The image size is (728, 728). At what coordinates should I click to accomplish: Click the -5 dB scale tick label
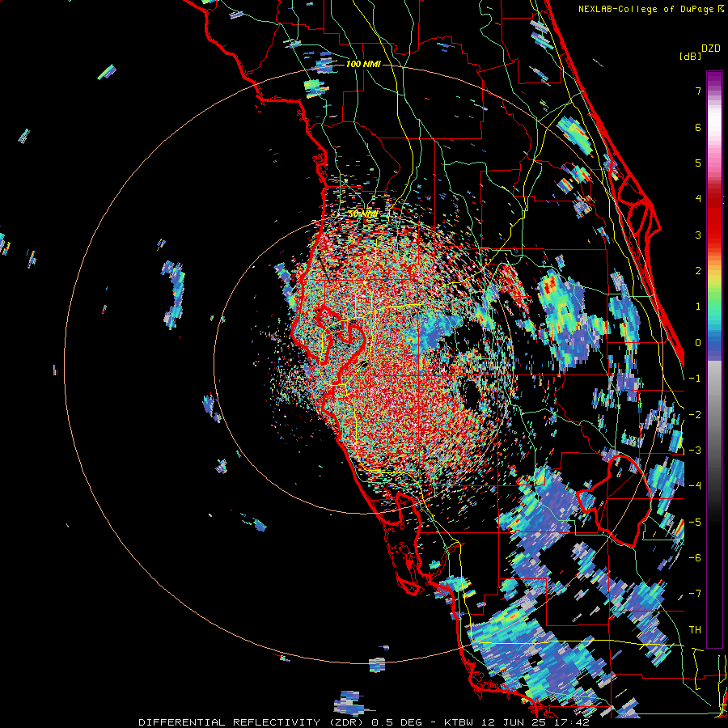695,523
